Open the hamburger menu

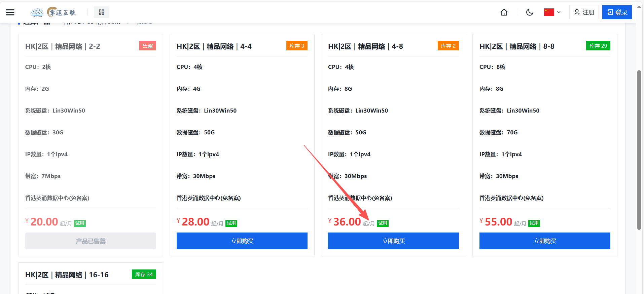[10, 12]
